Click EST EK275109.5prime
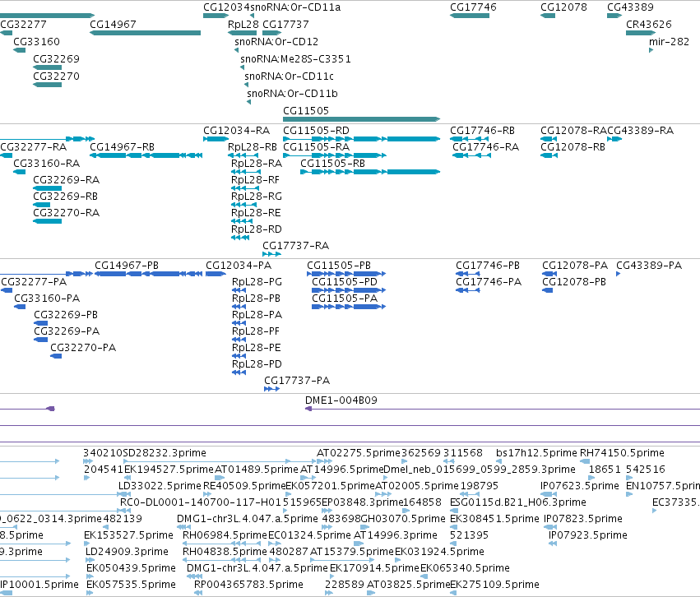This screenshot has height=597, width=700. [x=494, y=585]
